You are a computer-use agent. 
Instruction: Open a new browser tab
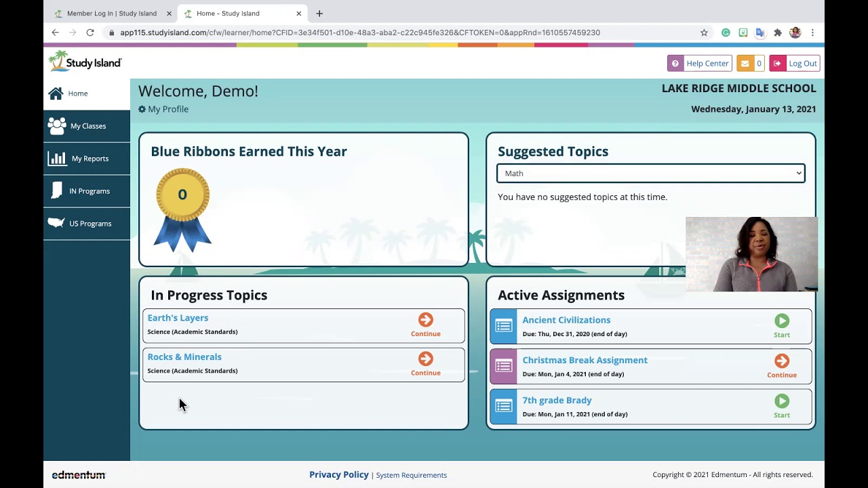pyautogui.click(x=319, y=14)
